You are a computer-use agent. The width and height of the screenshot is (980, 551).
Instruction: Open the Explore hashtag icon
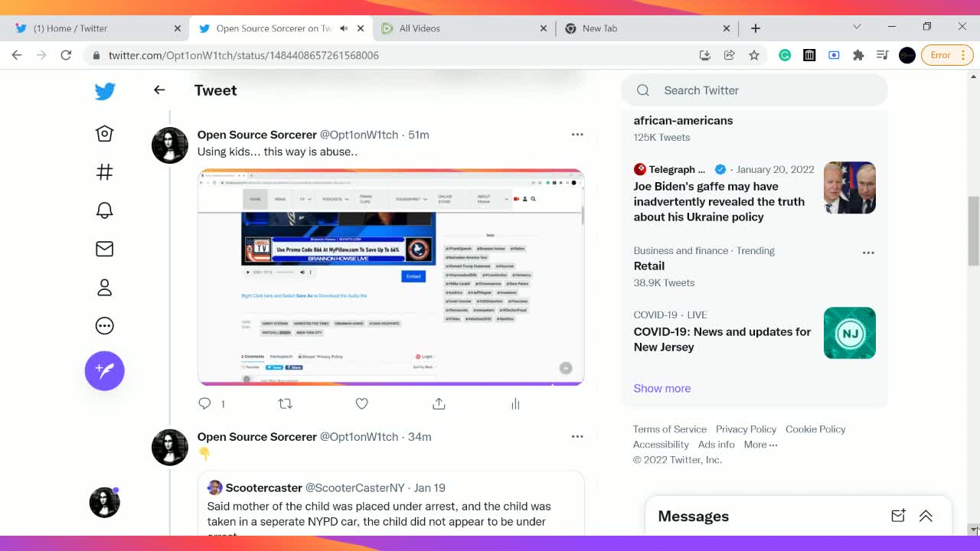(105, 172)
